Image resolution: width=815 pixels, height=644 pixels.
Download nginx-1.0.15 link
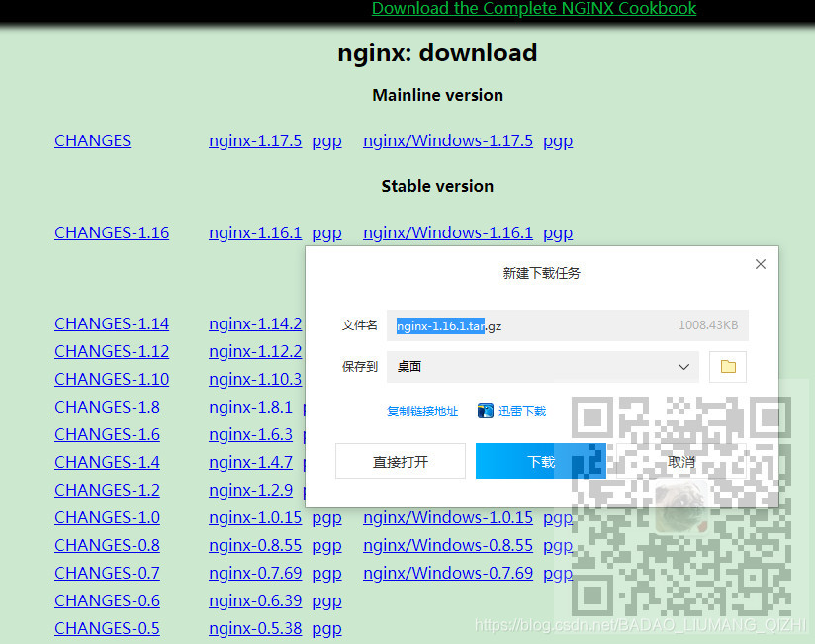255,517
